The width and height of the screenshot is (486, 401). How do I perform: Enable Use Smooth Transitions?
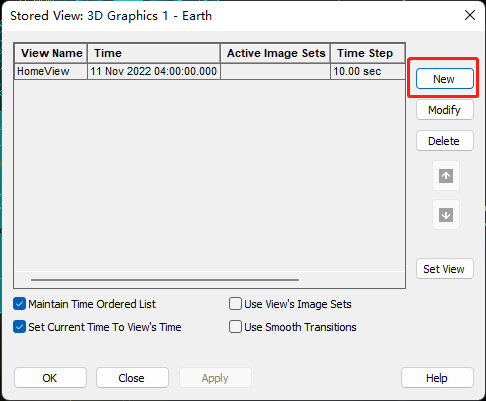point(235,327)
